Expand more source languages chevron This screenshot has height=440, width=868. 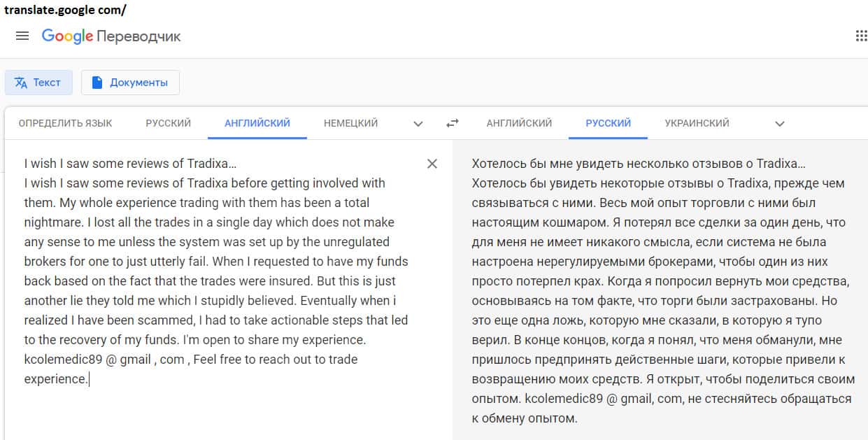pyautogui.click(x=418, y=124)
